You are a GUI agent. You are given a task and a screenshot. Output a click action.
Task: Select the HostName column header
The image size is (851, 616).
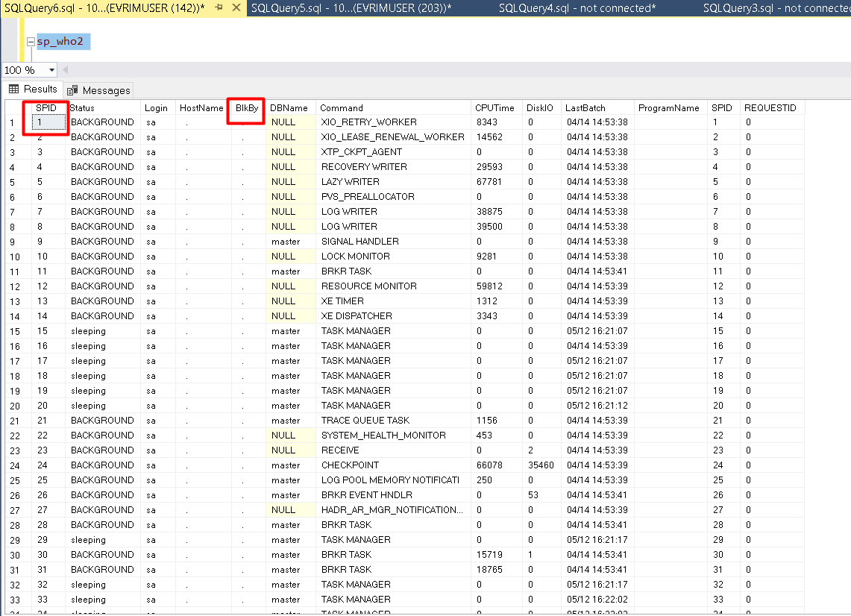pos(201,107)
